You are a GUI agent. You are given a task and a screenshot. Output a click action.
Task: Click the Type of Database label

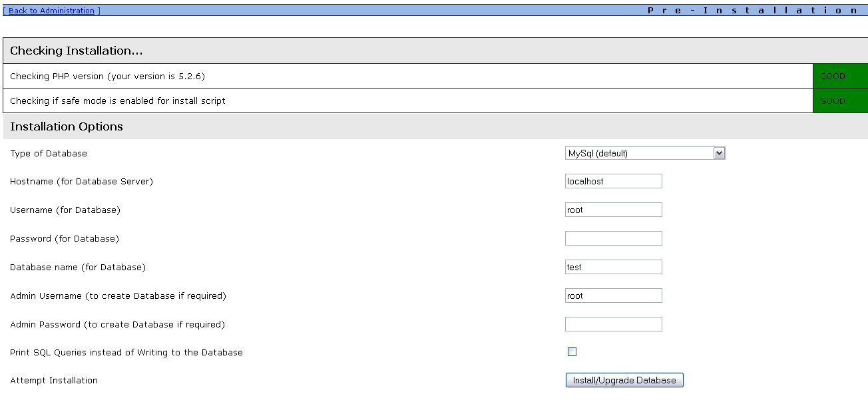click(x=49, y=153)
